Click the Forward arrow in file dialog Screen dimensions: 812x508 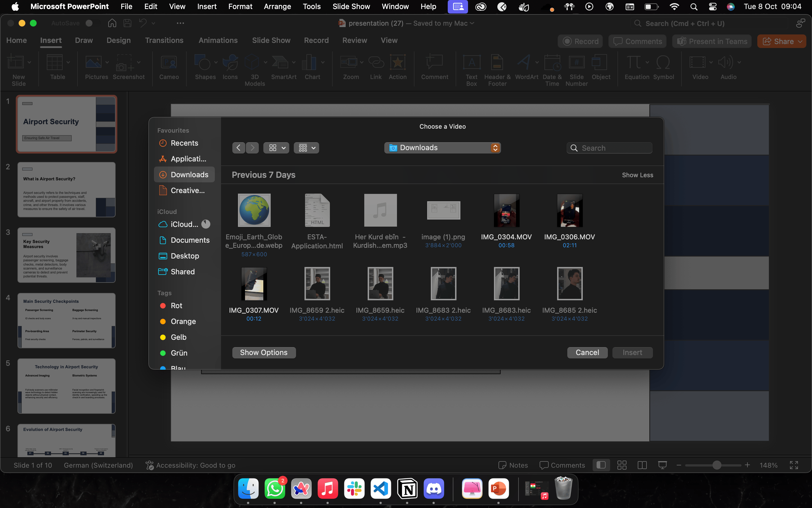pos(252,148)
